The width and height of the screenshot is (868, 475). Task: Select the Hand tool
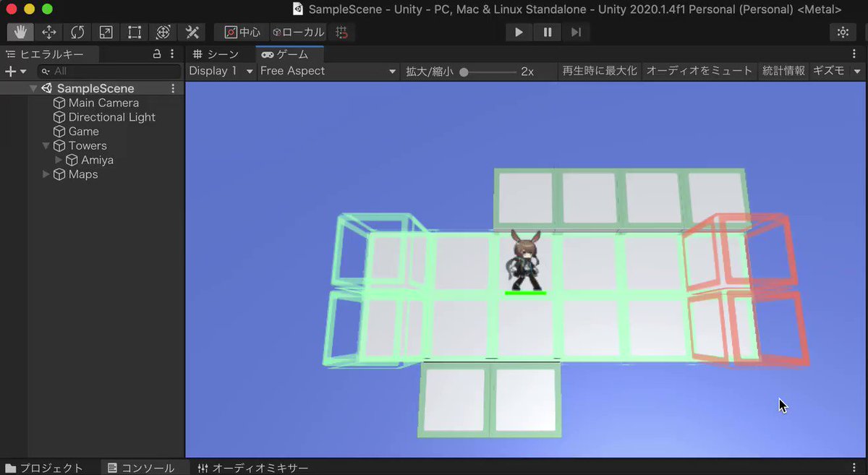pos(20,32)
